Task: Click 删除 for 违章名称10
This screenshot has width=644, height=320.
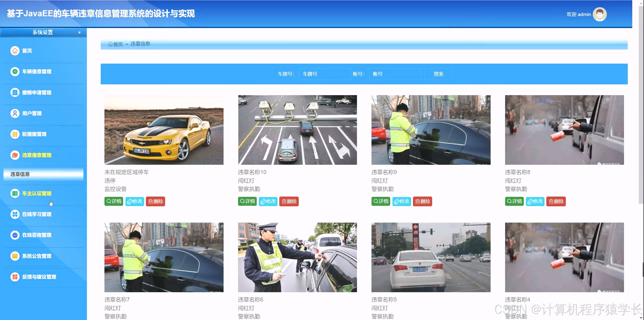Action: (x=289, y=201)
